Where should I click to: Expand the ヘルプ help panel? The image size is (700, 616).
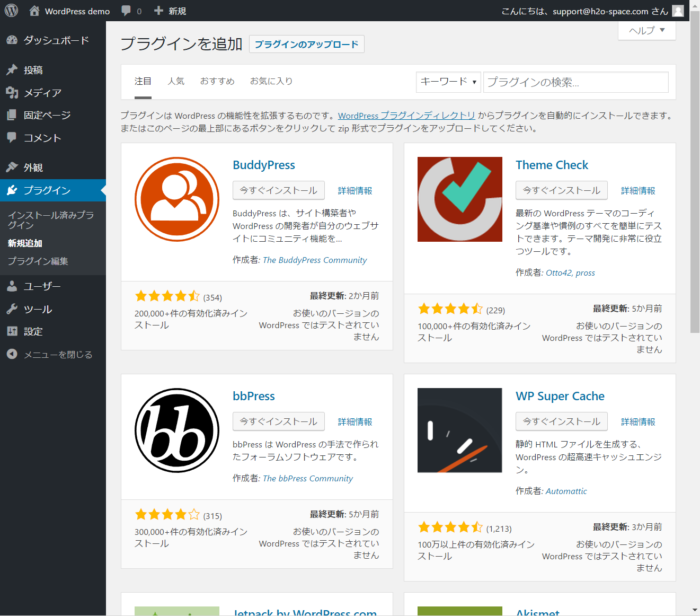click(x=646, y=30)
